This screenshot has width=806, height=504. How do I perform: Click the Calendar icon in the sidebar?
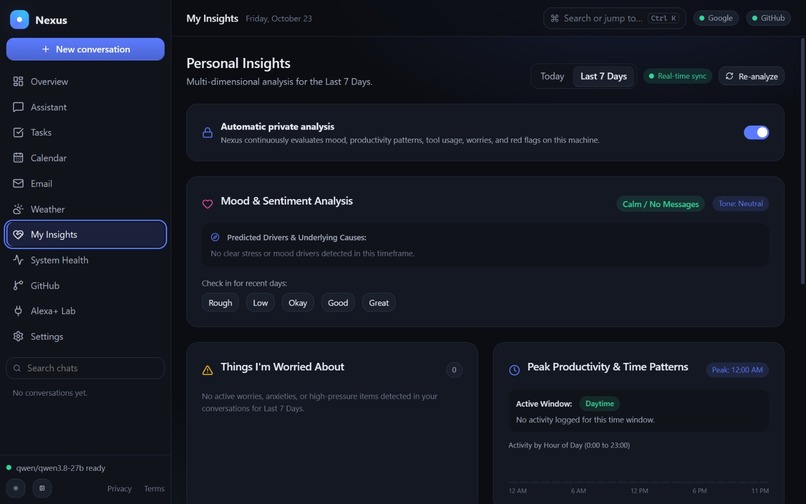click(x=18, y=158)
